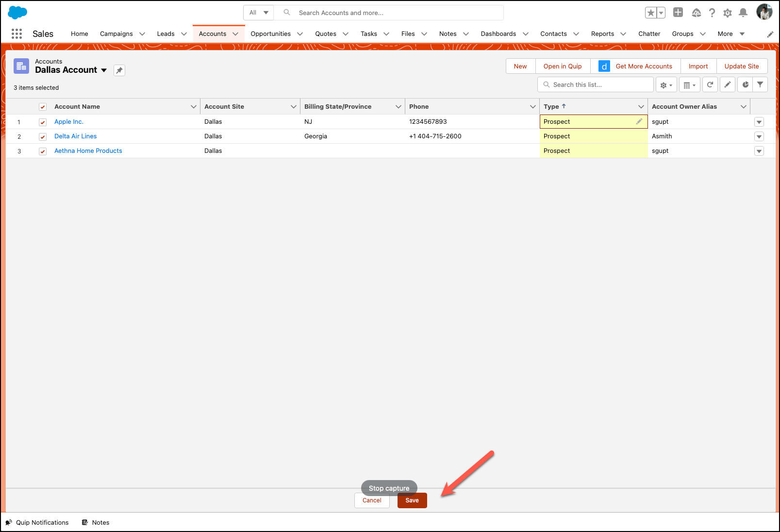Show the Charts panel
Screen dimensions: 780x532
pyautogui.click(x=746, y=84)
